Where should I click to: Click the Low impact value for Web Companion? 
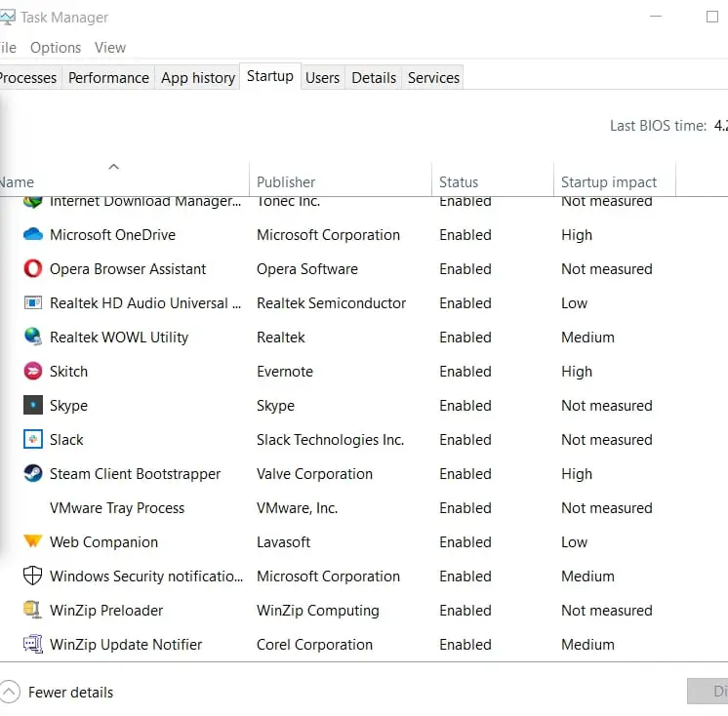click(x=575, y=542)
